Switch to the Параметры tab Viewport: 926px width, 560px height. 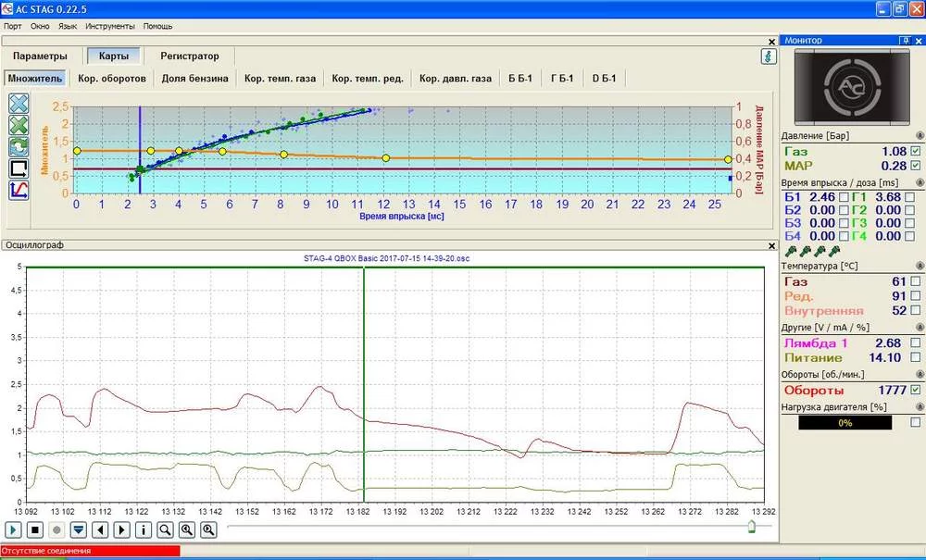(x=40, y=56)
